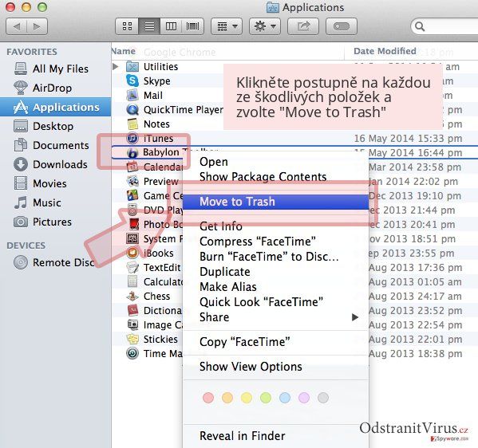478x448 pixels.
Task: Choose Show Package Contents
Action: point(275,177)
